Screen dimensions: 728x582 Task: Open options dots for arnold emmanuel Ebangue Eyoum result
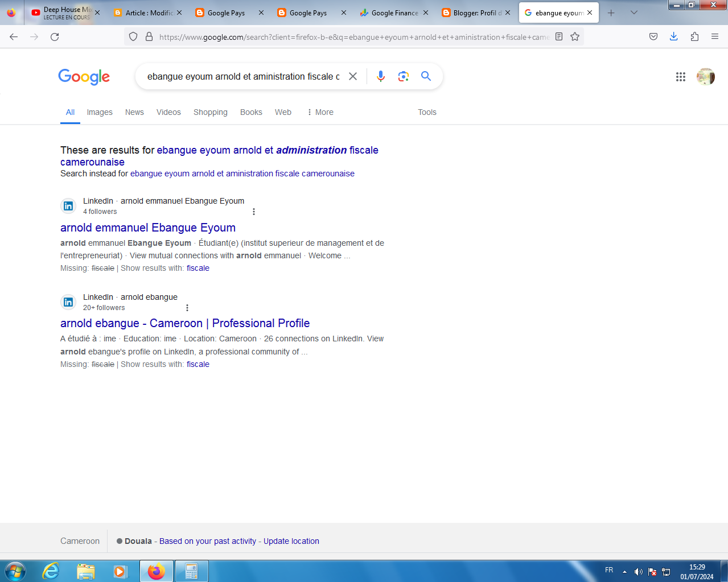pyautogui.click(x=254, y=212)
